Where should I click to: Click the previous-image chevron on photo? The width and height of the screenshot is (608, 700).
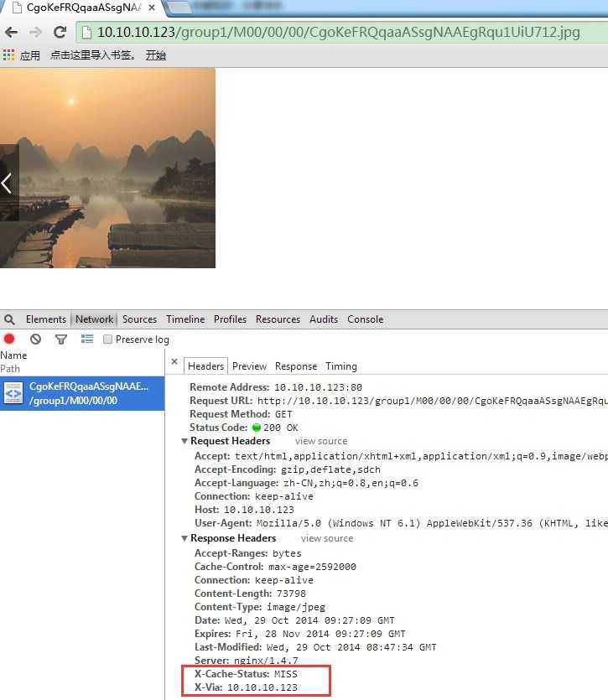(6, 184)
